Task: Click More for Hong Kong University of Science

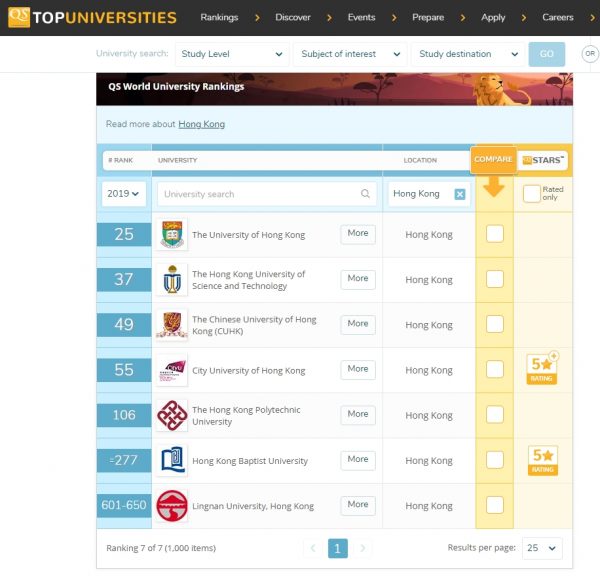Action: [x=358, y=279]
